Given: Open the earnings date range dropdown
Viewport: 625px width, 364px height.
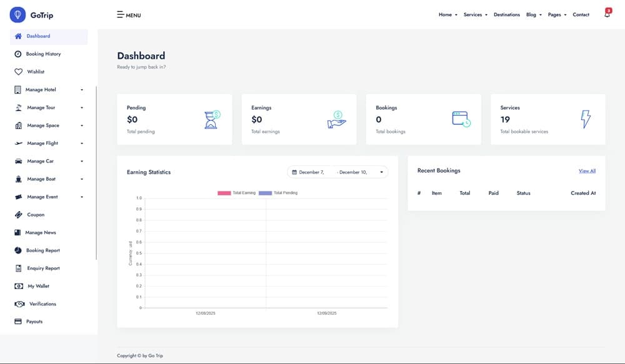Looking at the screenshot, I should pyautogui.click(x=337, y=172).
